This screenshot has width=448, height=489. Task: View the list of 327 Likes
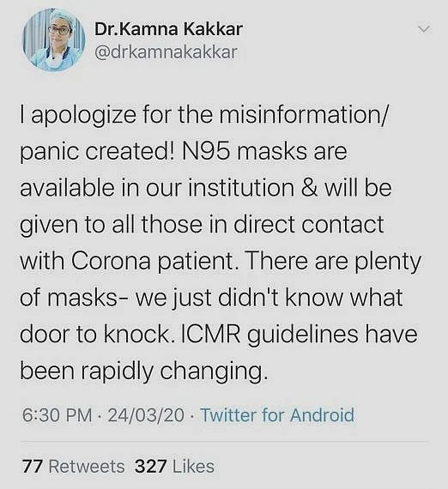(x=174, y=467)
